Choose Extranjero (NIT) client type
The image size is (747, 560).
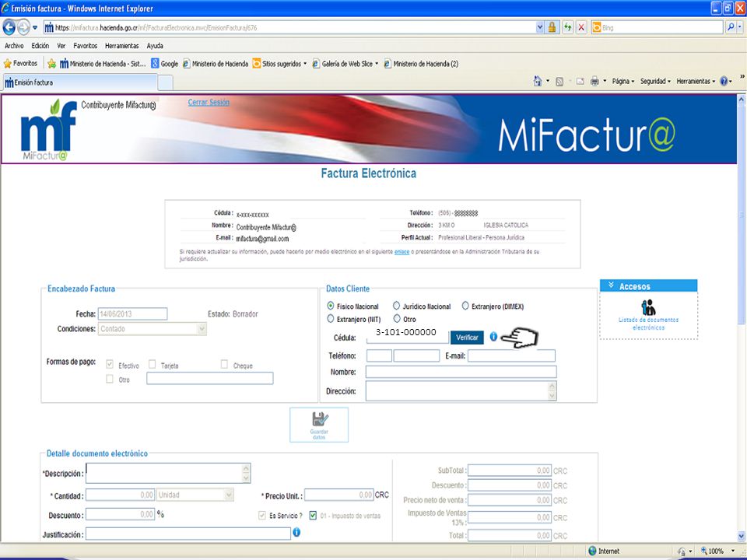[x=331, y=319]
